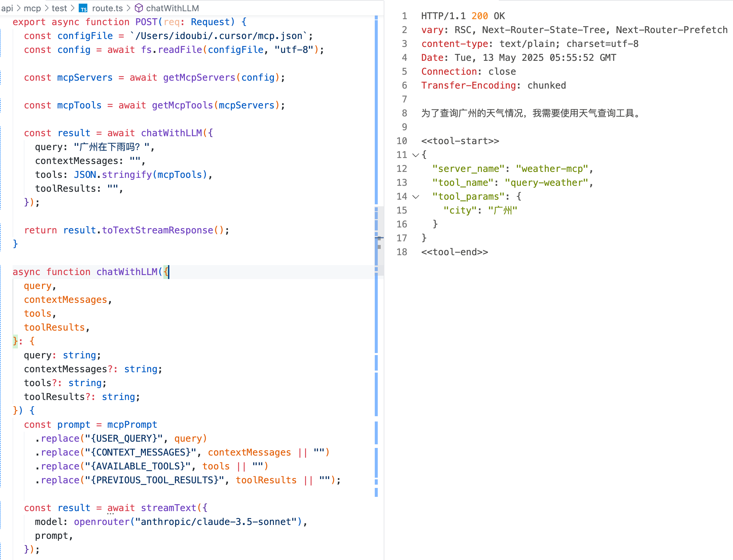Open the chatWithLLM symbol breadcrumb
Viewport: 733px width, 560px height.
[172, 8]
